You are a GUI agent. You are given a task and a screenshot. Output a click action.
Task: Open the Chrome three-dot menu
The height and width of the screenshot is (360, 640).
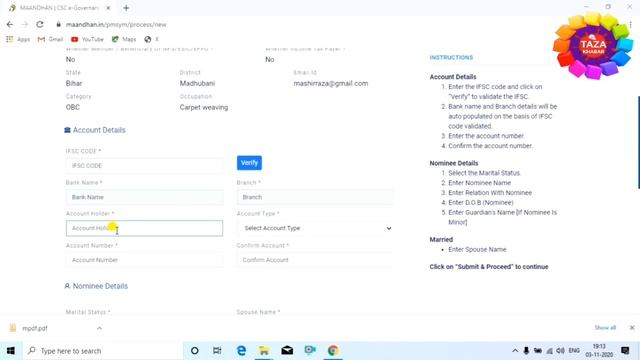point(630,24)
